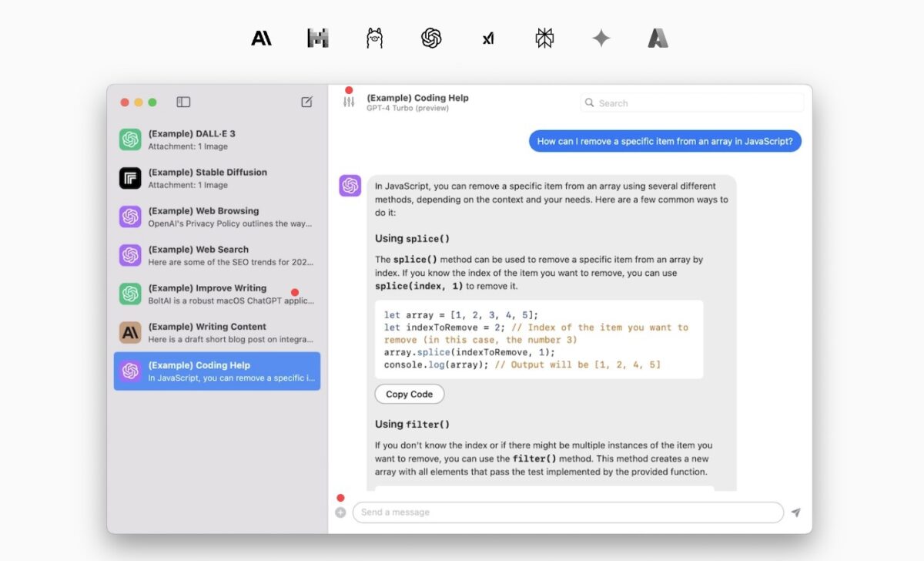This screenshot has height=561, width=924.
Task: Start a new chat with compose icon
Action: click(306, 102)
